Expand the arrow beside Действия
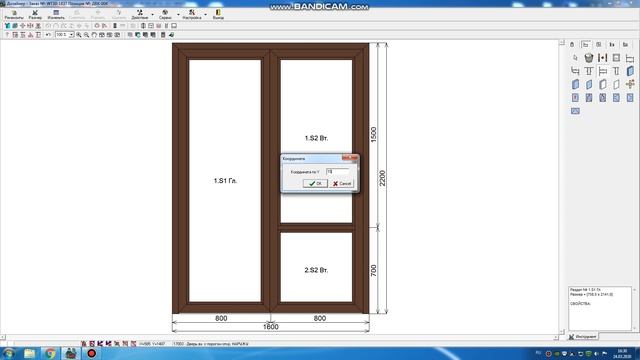The height and width of the screenshot is (360, 640). [x=152, y=15]
